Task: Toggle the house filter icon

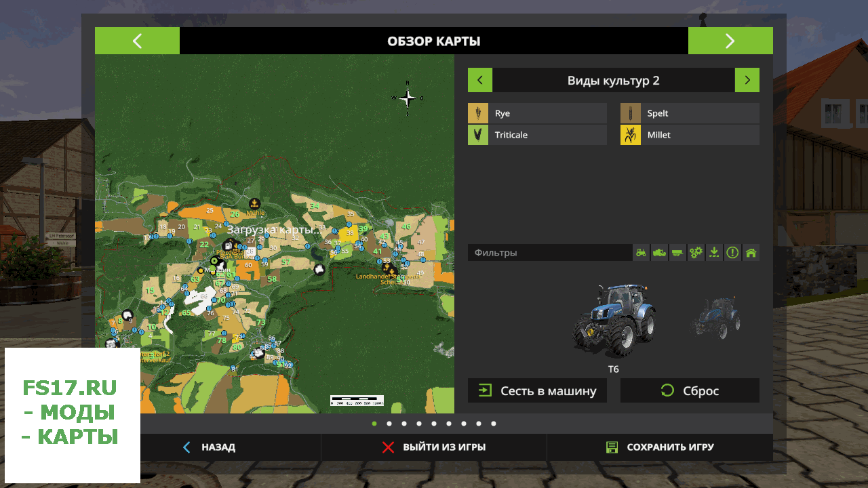Action: 751,253
